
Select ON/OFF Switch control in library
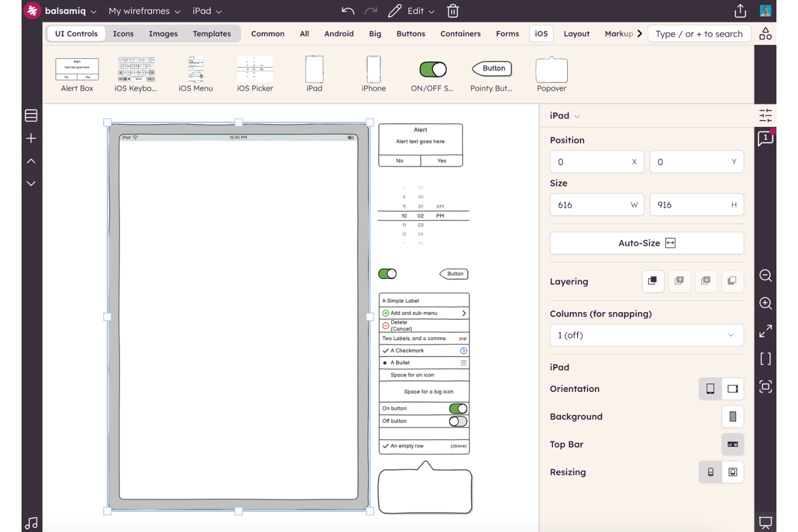[x=432, y=74]
